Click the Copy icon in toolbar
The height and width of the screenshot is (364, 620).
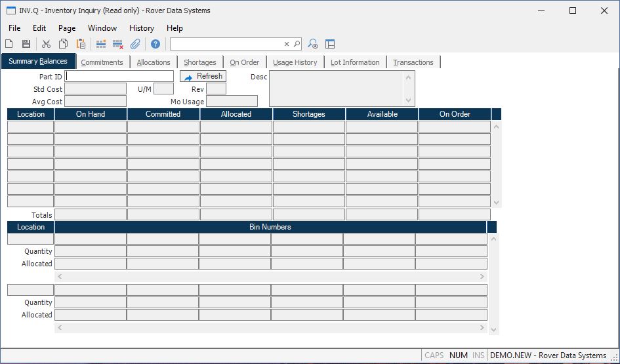pyautogui.click(x=64, y=44)
